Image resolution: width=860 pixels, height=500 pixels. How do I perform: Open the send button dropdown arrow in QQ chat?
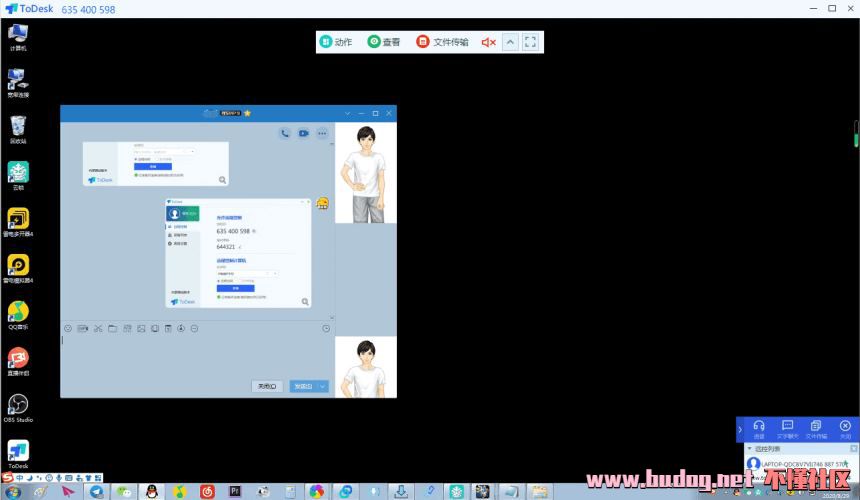(323, 387)
